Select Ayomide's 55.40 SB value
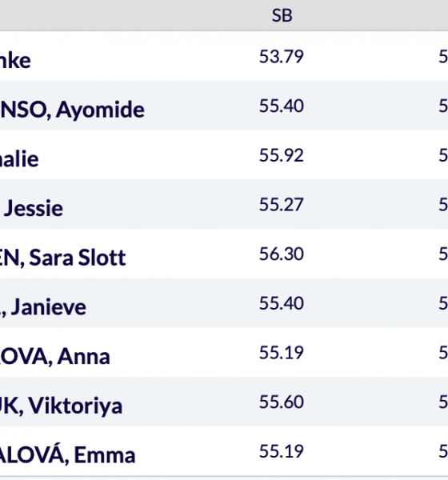This screenshot has height=480, width=448. coord(282,106)
